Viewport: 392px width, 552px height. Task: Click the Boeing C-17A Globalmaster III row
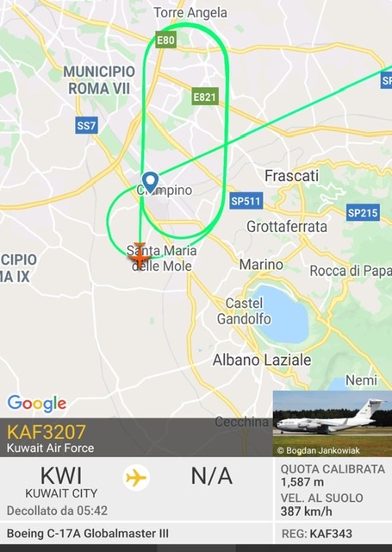coord(136,533)
